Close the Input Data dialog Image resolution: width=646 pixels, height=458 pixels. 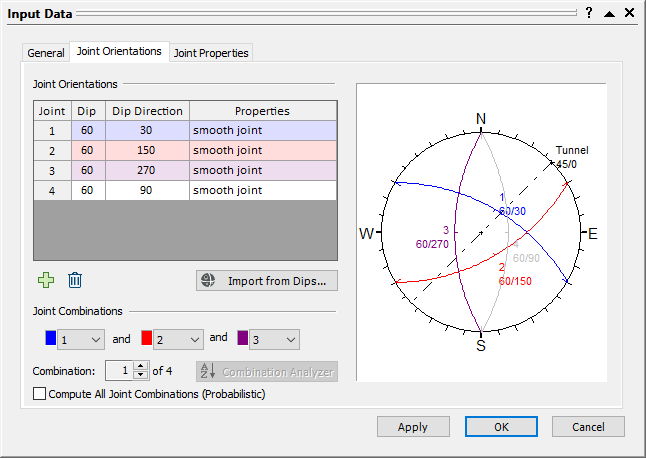(629, 13)
